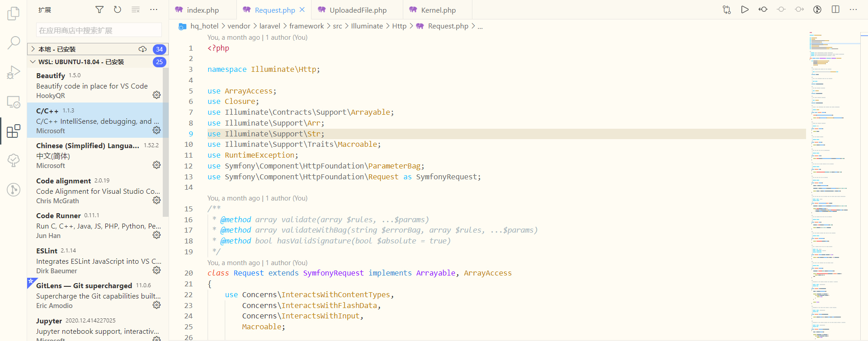The image size is (868, 341).
Task: Split editor right icon
Action: pyautogui.click(x=835, y=9)
